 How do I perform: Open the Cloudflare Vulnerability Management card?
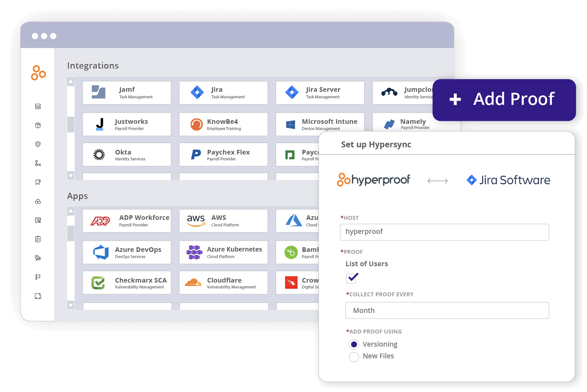[x=223, y=283]
